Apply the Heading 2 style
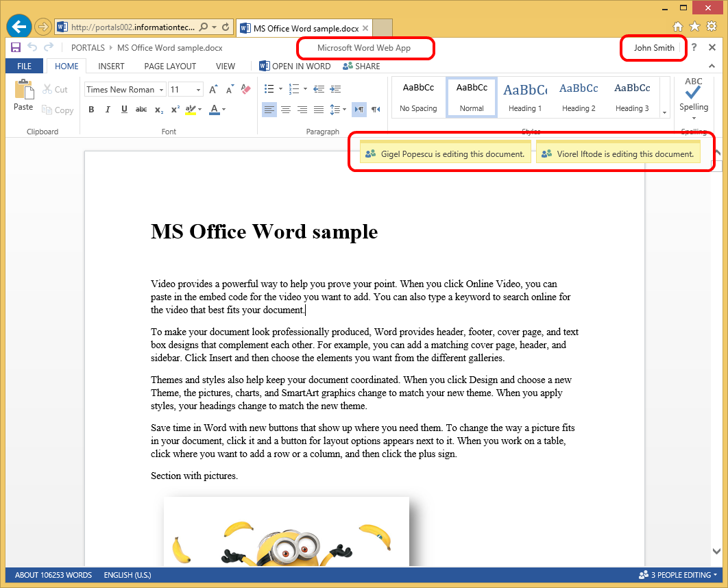The height and width of the screenshot is (588, 728). (x=579, y=97)
